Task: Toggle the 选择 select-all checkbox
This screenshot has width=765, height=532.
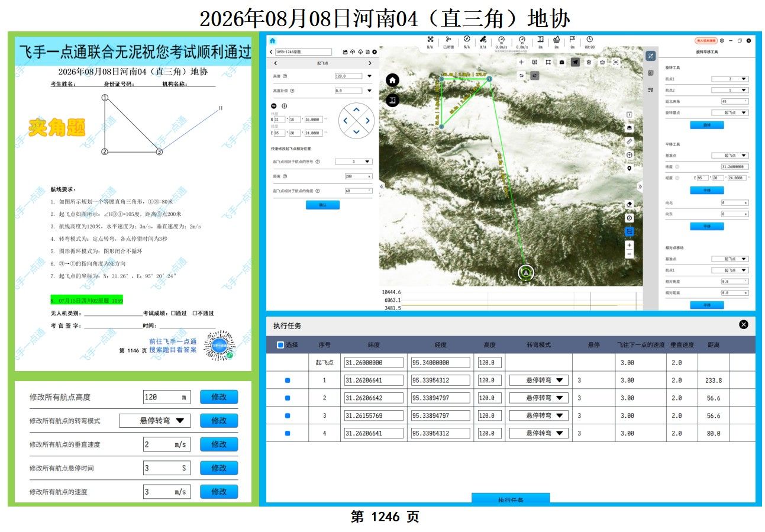Action: tap(280, 344)
